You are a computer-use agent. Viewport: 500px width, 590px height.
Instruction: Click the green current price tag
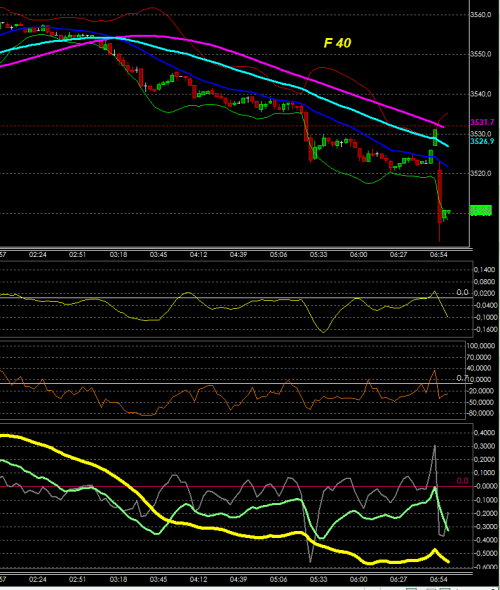480,210
